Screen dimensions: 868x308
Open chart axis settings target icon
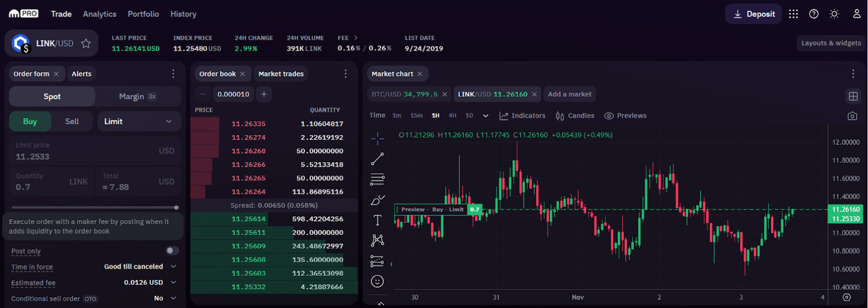[846, 297]
